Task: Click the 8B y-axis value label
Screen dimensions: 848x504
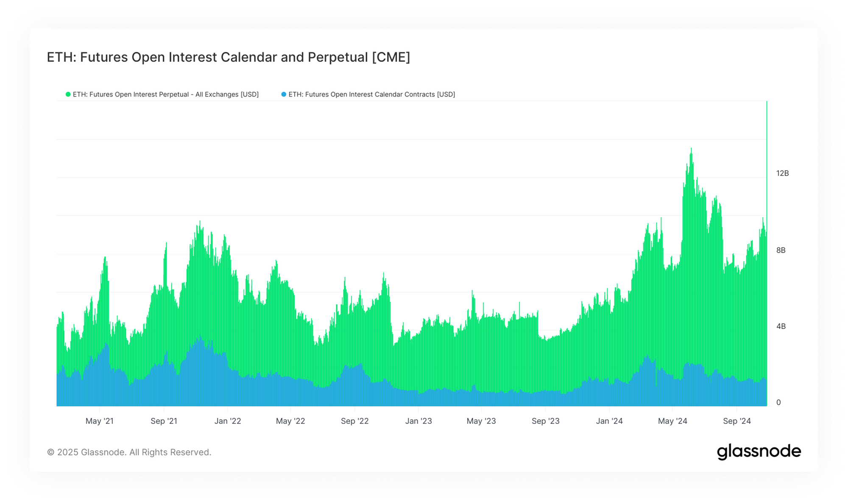Action: pyautogui.click(x=781, y=250)
